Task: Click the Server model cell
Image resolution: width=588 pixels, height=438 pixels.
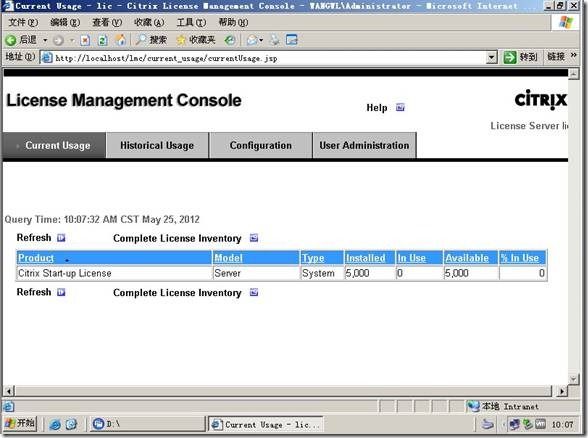Action: [256, 273]
